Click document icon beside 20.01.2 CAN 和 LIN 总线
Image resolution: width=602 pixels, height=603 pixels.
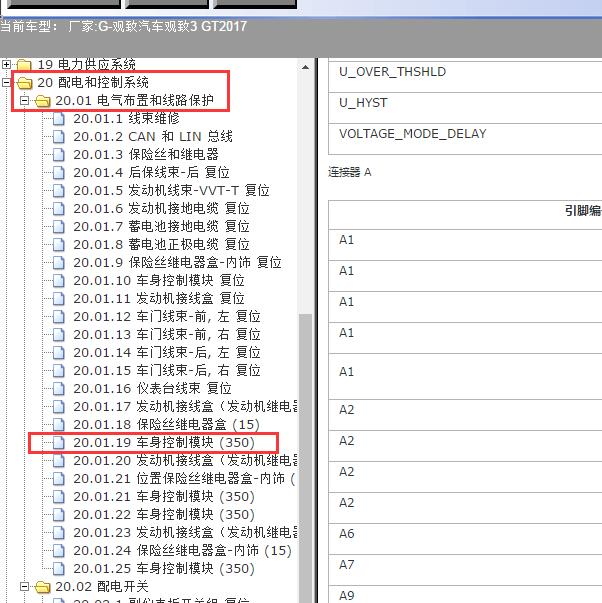coord(58,137)
